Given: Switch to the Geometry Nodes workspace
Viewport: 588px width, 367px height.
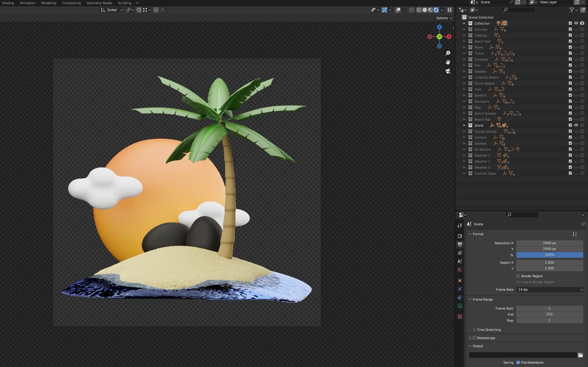Looking at the screenshot, I should coord(99,3).
